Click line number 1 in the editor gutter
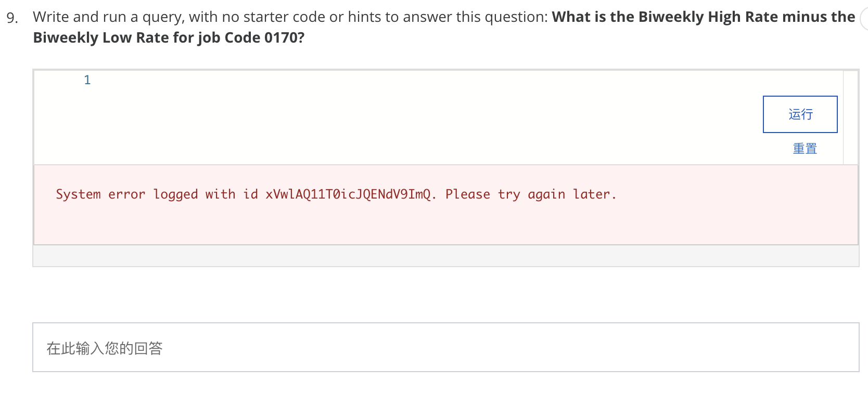868x394 pixels. click(87, 80)
